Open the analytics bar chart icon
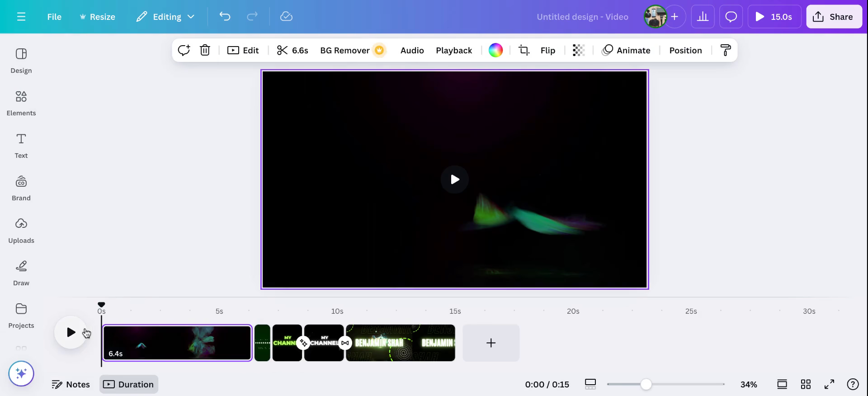 pos(703,17)
